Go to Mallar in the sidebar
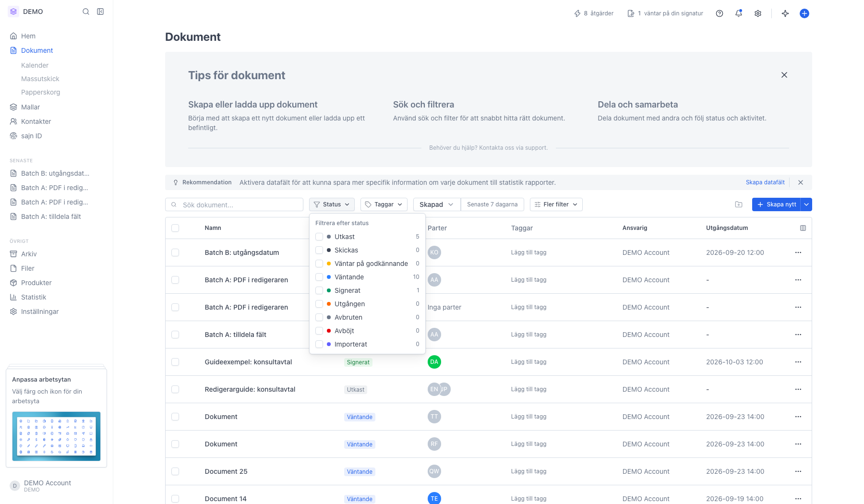The width and height of the screenshot is (864, 504). (x=30, y=107)
